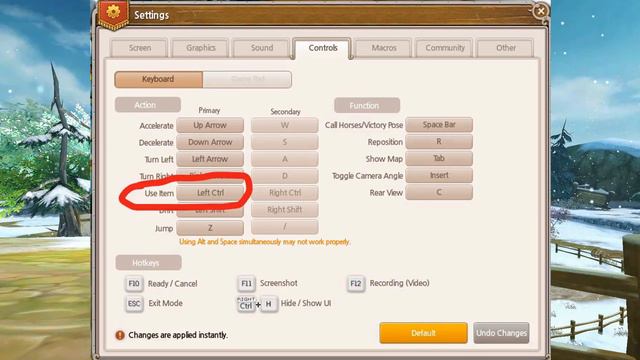
Task: Rebind Rear View key C
Action: (439, 192)
